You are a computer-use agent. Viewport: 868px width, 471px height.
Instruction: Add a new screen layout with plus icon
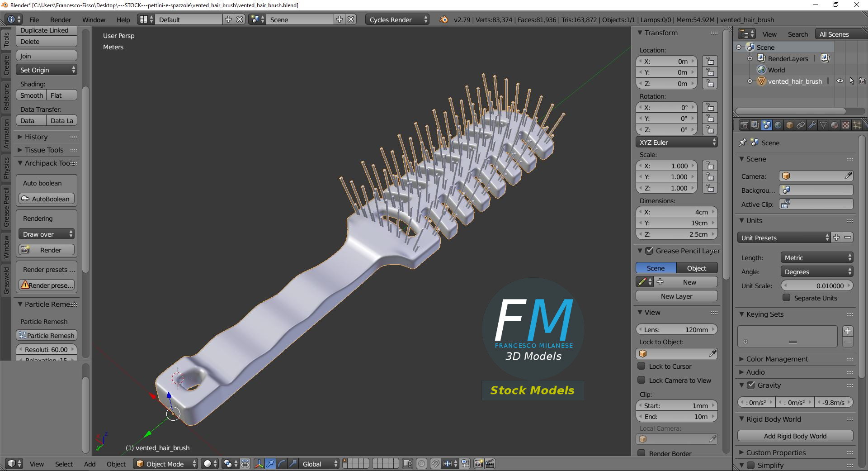pyautogui.click(x=228, y=19)
